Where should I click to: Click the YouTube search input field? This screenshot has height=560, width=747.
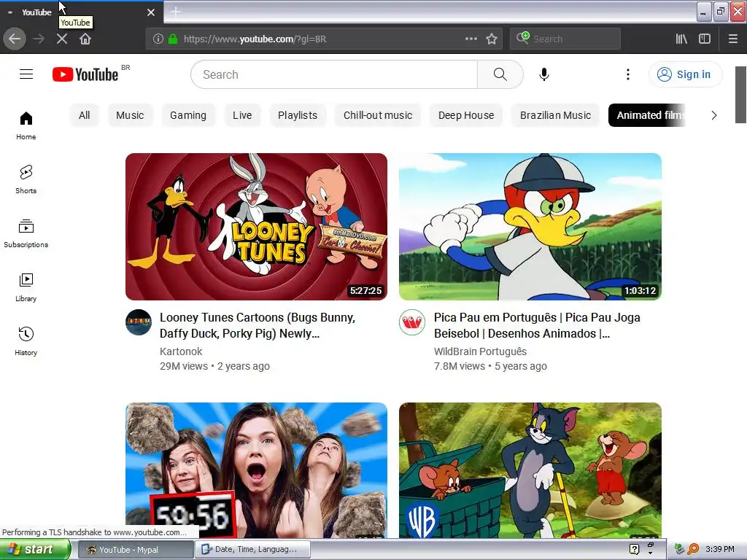point(334,74)
